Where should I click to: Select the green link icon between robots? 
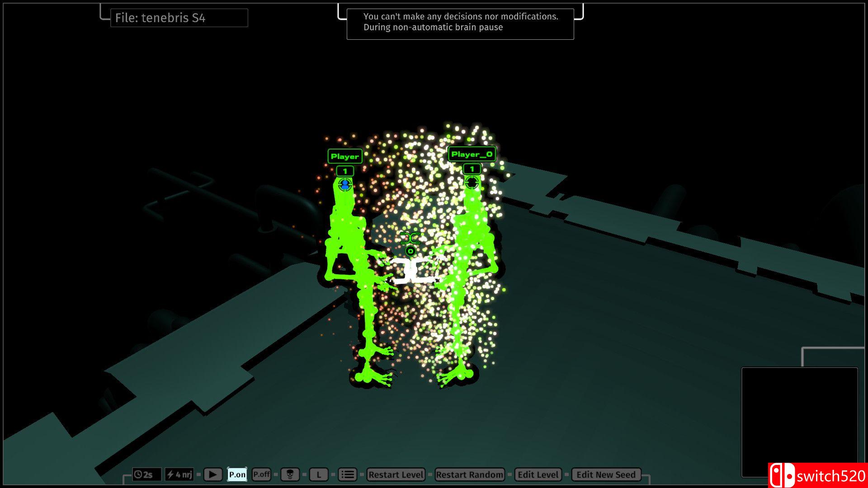(410, 238)
